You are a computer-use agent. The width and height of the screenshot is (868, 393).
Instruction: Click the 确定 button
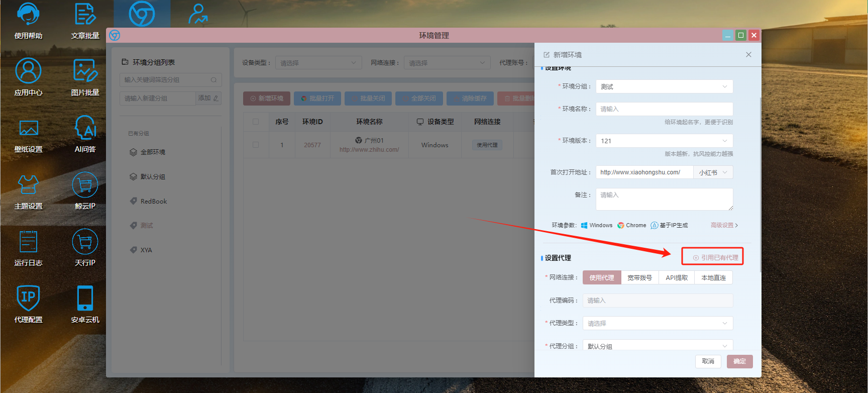point(739,361)
